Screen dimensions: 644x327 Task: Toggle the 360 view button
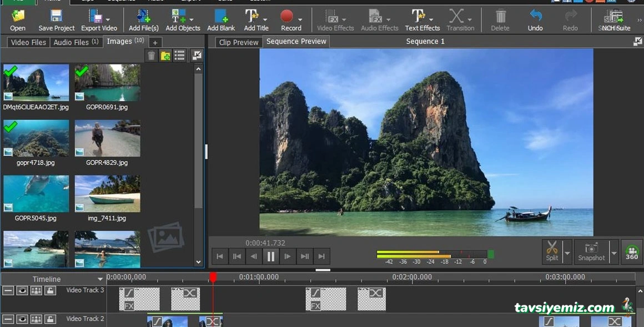[632, 251]
